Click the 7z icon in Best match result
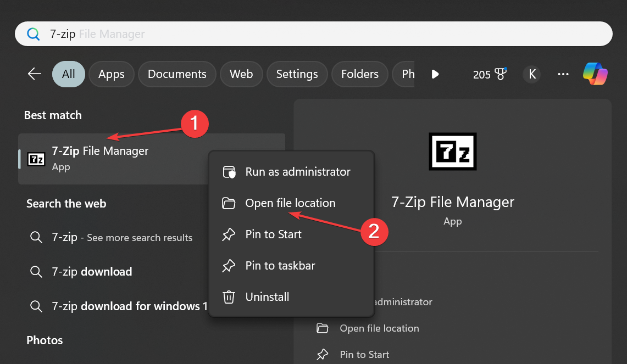 pyautogui.click(x=36, y=159)
